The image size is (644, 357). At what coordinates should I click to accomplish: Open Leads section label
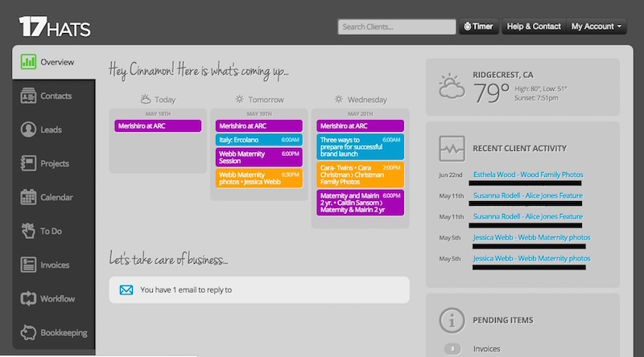click(51, 129)
